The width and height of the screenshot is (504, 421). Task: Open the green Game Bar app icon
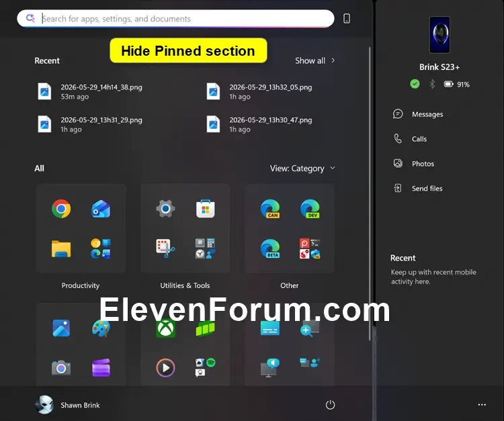coord(206,328)
